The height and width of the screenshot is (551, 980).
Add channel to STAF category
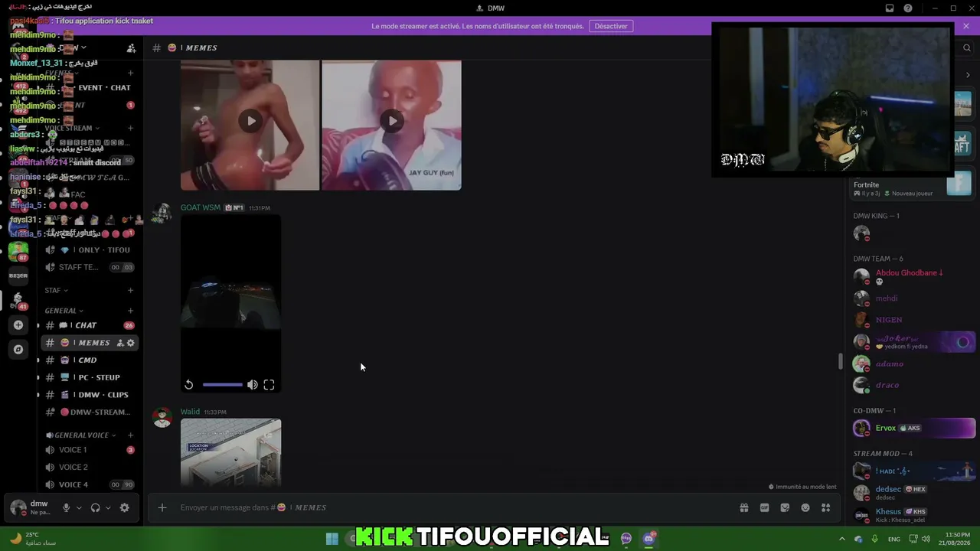130,291
